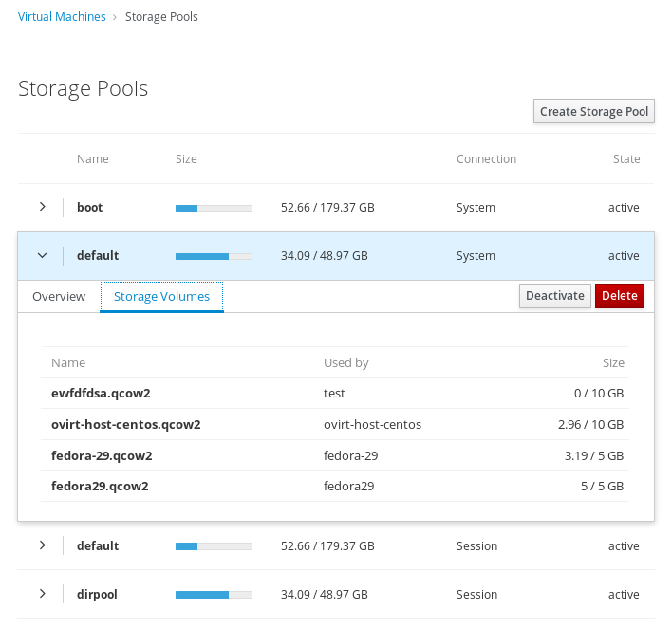This screenshot has height=628, width=672.
Task: Switch to the Overview tab
Action: [59, 296]
